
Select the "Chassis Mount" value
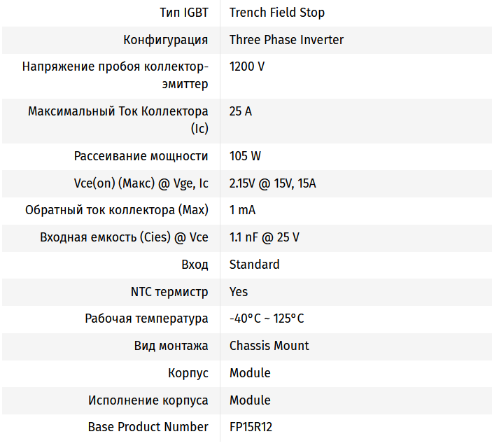pos(269,346)
